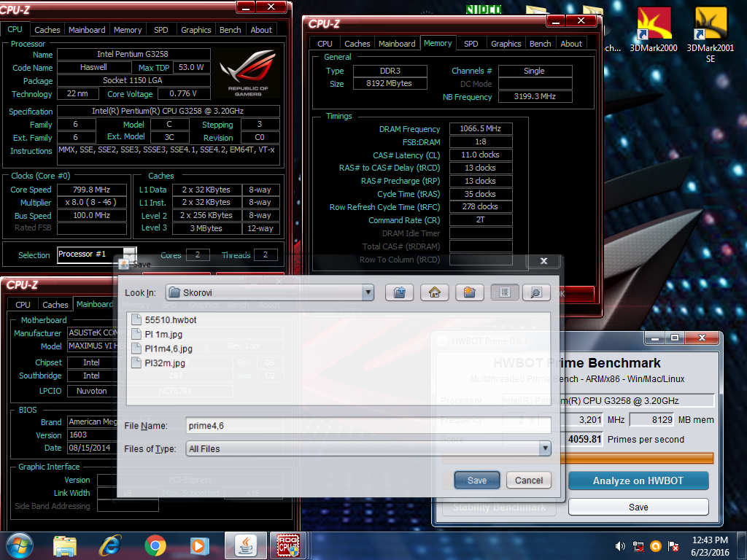
Task: Open Caches tab in bottom-left CPU-Z window
Action: pos(55,305)
